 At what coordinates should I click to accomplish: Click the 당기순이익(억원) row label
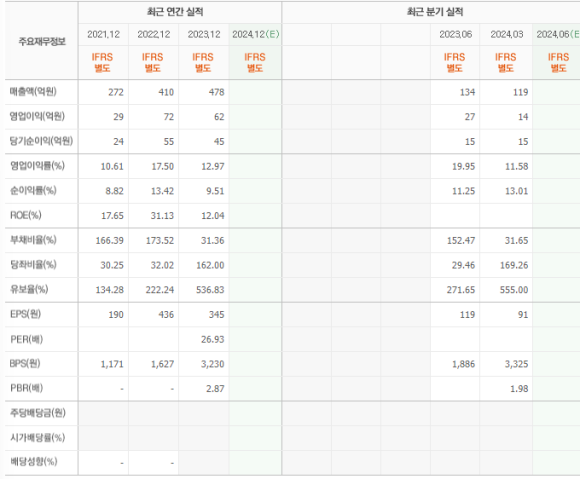(41, 141)
